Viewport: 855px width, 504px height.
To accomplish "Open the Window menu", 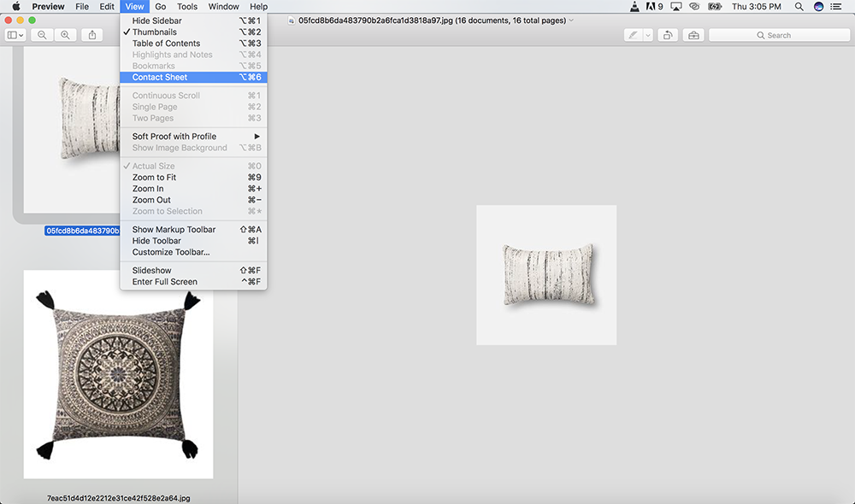I will 223,7.
